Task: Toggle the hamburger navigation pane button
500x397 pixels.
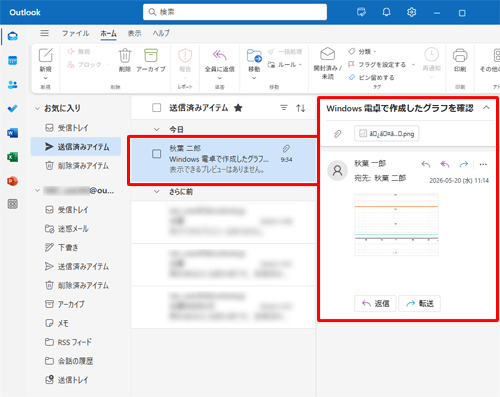Action: 45,33
